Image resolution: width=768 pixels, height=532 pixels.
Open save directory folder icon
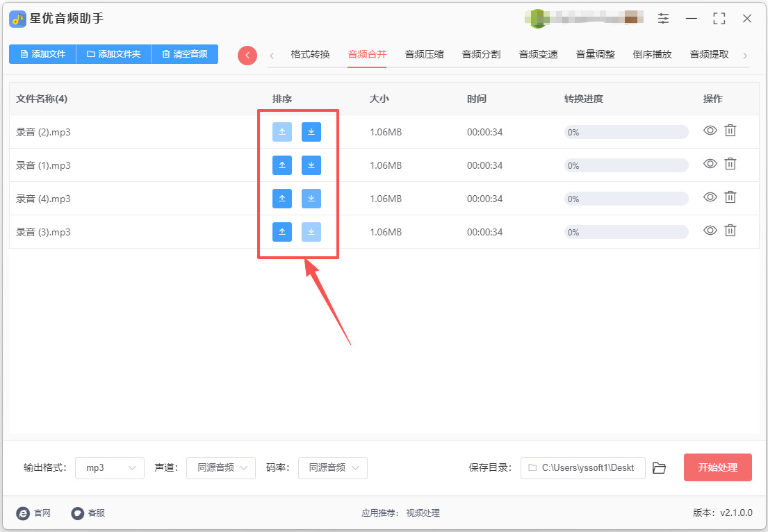pos(659,468)
